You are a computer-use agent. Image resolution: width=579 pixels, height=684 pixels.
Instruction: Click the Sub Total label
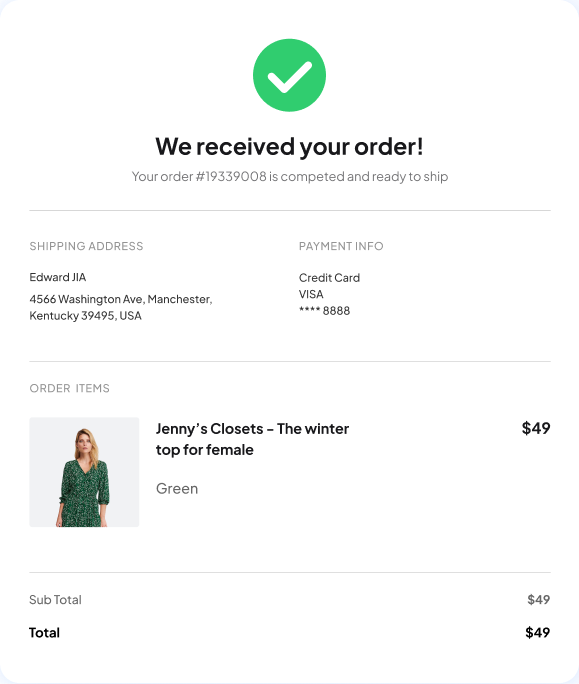click(x=55, y=600)
